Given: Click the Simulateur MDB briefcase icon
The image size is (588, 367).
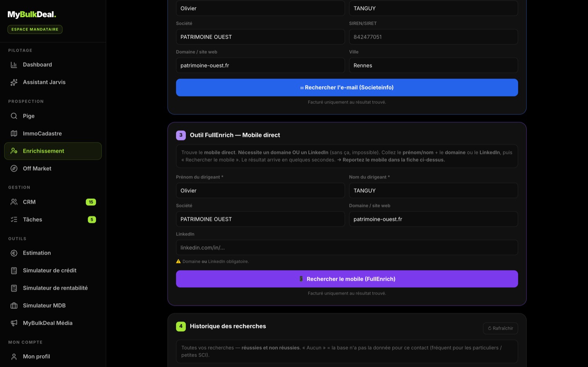Looking at the screenshot, I should (14, 306).
